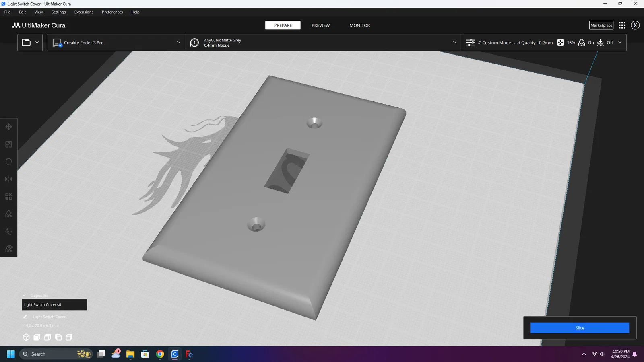Viewport: 644px width, 362px height.
Task: Expand the open-file dropdown arrow
Action: pyautogui.click(x=37, y=42)
